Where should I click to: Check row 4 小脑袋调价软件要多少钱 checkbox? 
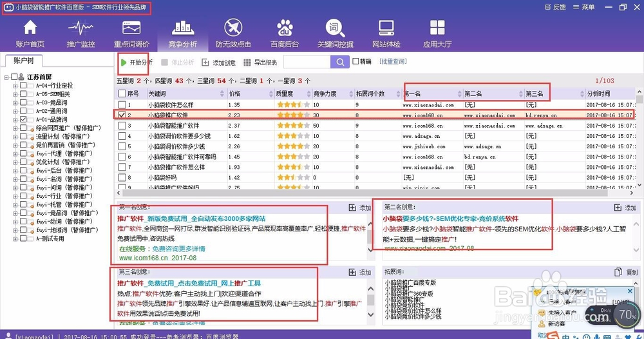point(122,135)
